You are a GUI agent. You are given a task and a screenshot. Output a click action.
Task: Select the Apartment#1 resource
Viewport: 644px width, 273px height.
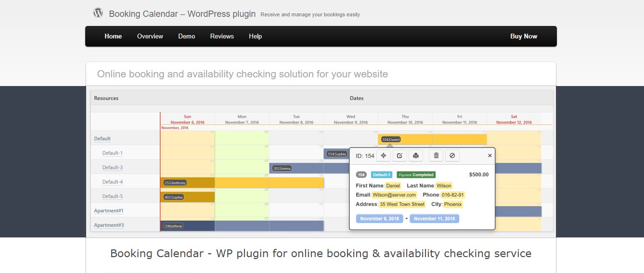pyautogui.click(x=109, y=211)
